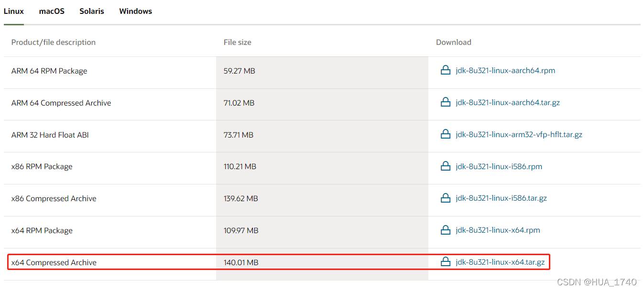Click the 140.01 MB file size cell
This screenshot has height=291, width=644.
click(241, 262)
